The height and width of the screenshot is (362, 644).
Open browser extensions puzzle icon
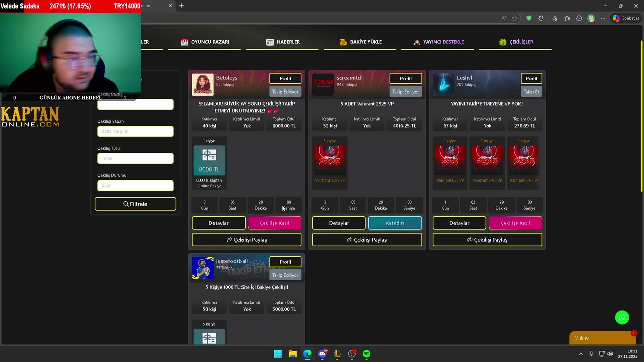[x=541, y=18]
